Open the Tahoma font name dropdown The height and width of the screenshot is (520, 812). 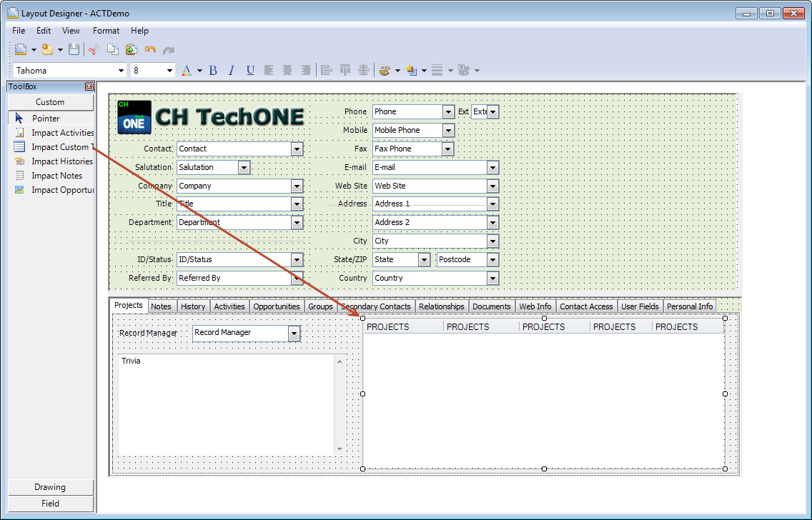[121, 70]
